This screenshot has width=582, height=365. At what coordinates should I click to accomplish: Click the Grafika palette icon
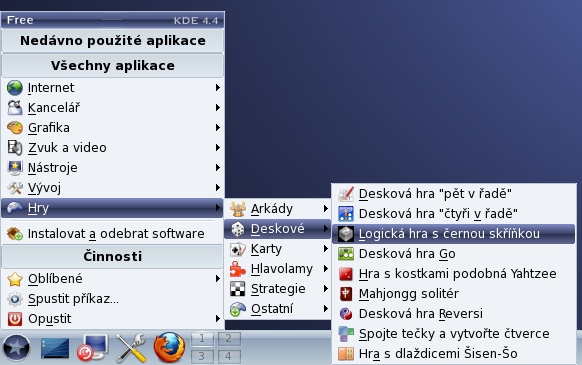pos(15,128)
